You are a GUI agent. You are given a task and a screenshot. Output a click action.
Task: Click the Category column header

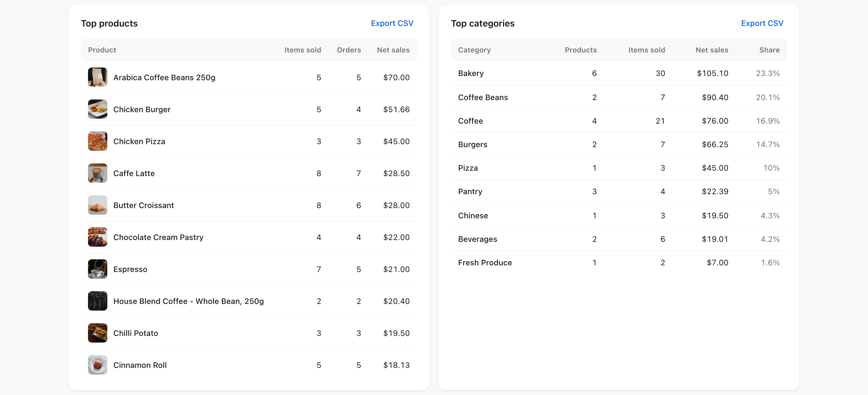pos(474,50)
